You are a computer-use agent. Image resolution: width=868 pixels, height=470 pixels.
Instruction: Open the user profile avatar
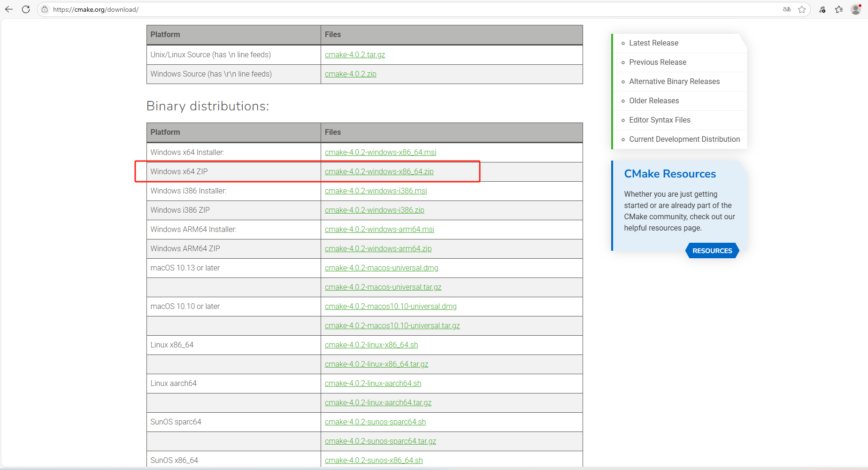coord(856,9)
